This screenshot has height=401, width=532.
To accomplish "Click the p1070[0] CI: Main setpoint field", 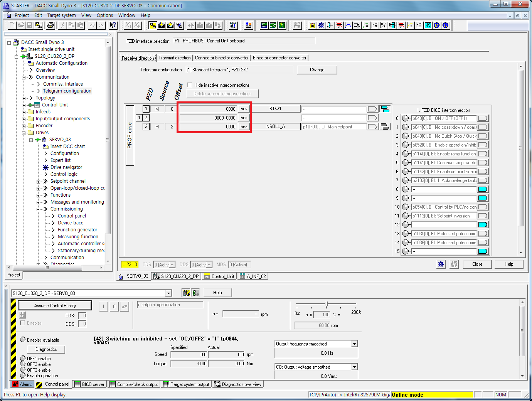I will click(334, 127).
